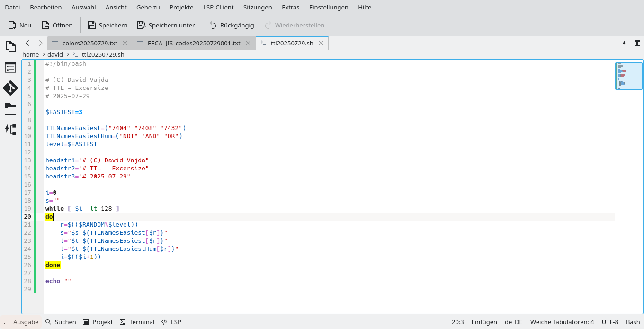The height and width of the screenshot is (329, 644).
Task: Open the Bash syntax mode selector
Action: pyautogui.click(x=633, y=322)
